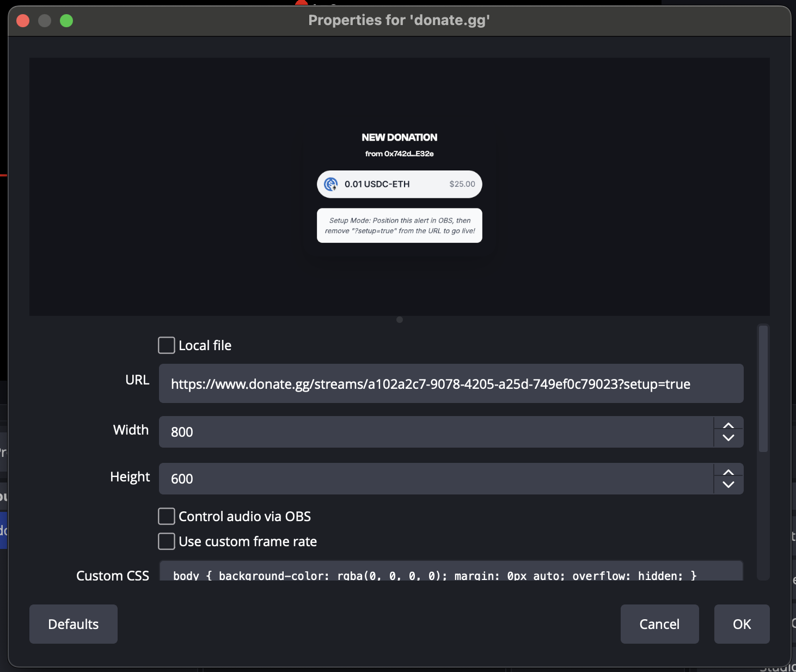The image size is (796, 672).
Task: Click the Width value field
Action: [436, 432]
